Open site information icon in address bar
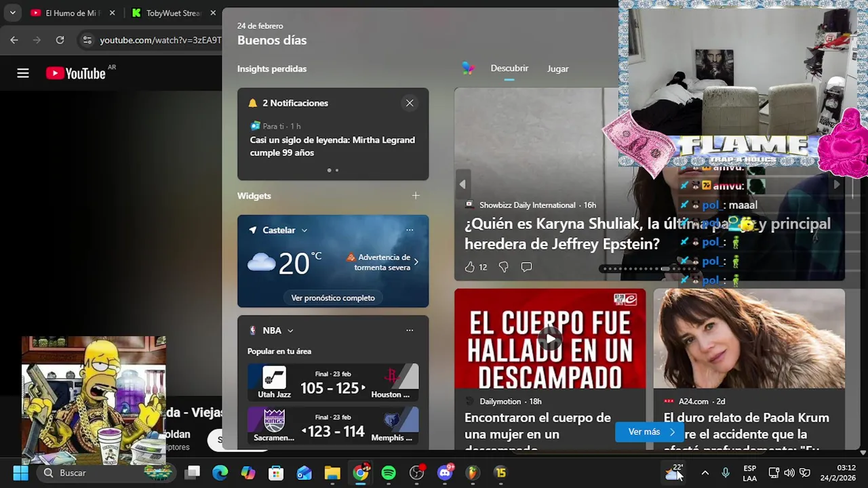The width and height of the screenshot is (868, 488). pos(87,40)
